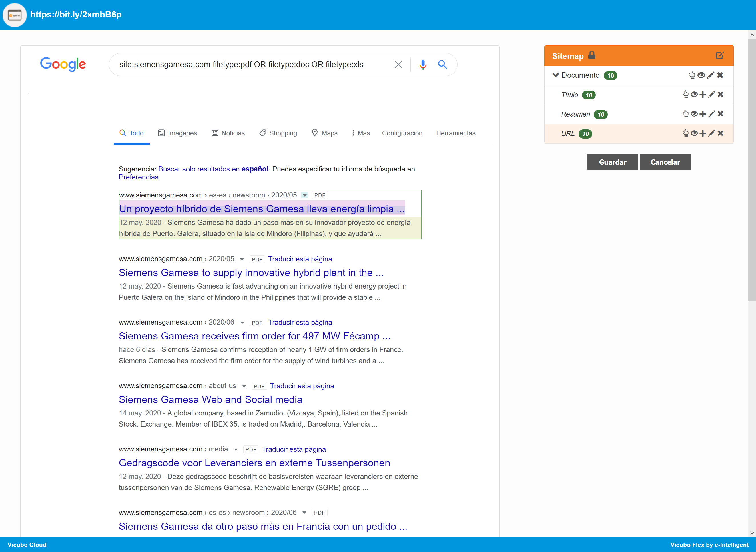This screenshot has height=552, width=756.
Task: Click 'Buscar solo resultados en español' link
Action: click(x=213, y=169)
